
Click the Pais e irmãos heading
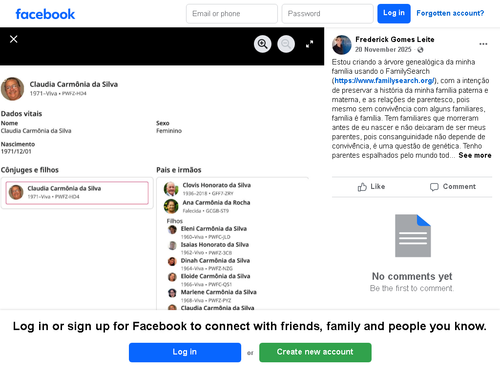coord(179,170)
